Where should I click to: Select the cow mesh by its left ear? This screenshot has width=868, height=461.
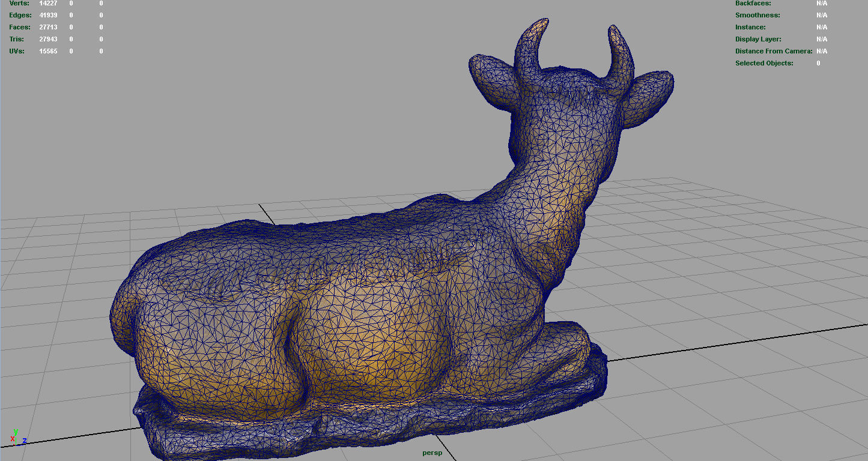pyautogui.click(x=493, y=81)
